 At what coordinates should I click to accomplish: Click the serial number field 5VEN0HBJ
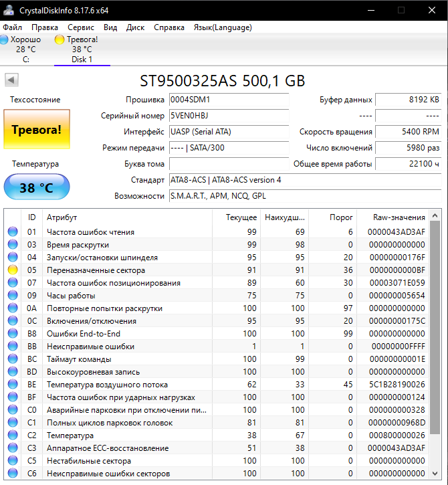coord(229,116)
